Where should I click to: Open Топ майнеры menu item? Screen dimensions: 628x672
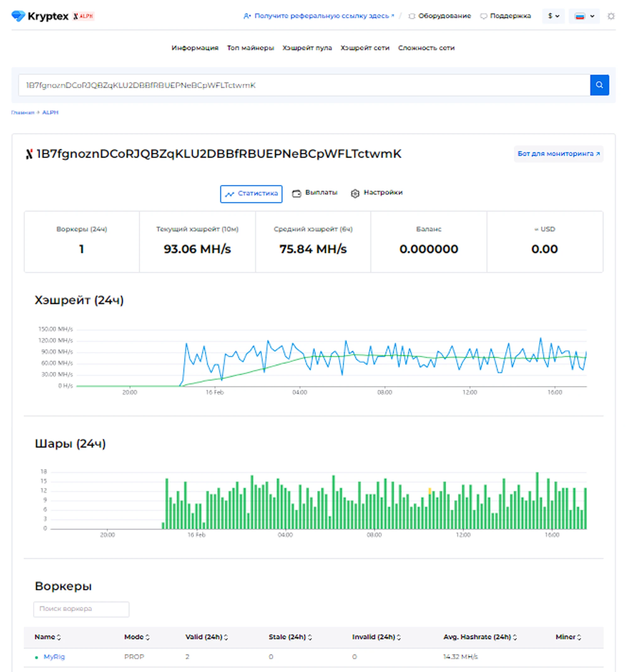pyautogui.click(x=250, y=48)
